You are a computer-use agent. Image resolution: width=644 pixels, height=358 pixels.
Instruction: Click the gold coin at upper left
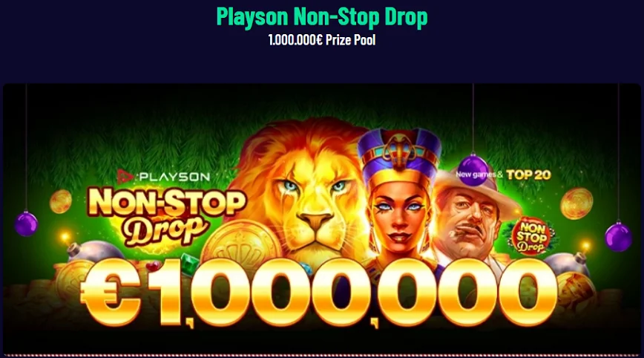point(60,201)
